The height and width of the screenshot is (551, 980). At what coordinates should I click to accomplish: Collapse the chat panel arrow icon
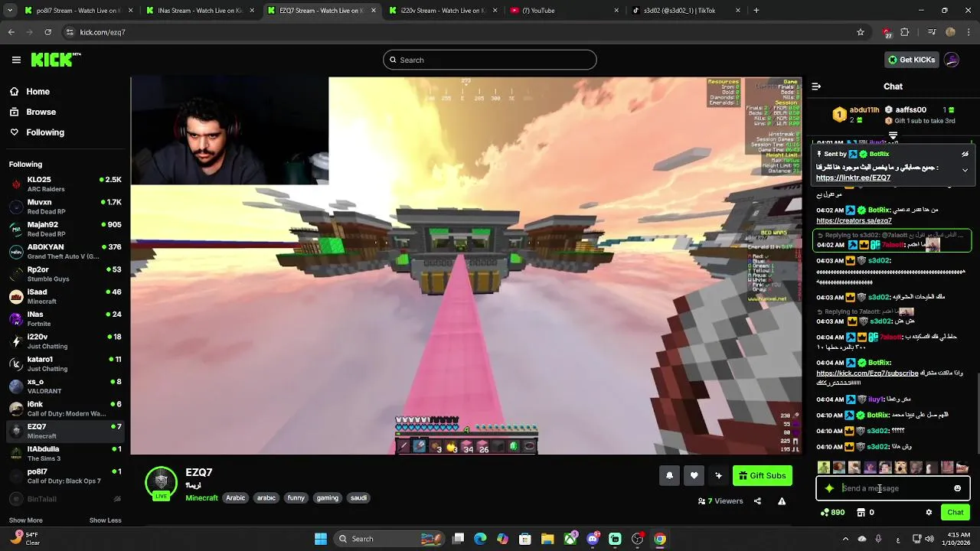click(816, 86)
